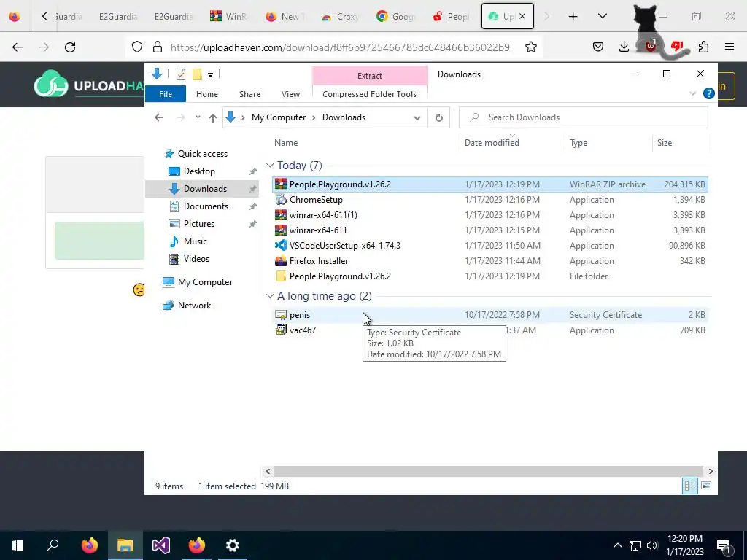Open the List all tabs dropdown
Viewport: 747px width, 560px height.
pyautogui.click(x=602, y=17)
